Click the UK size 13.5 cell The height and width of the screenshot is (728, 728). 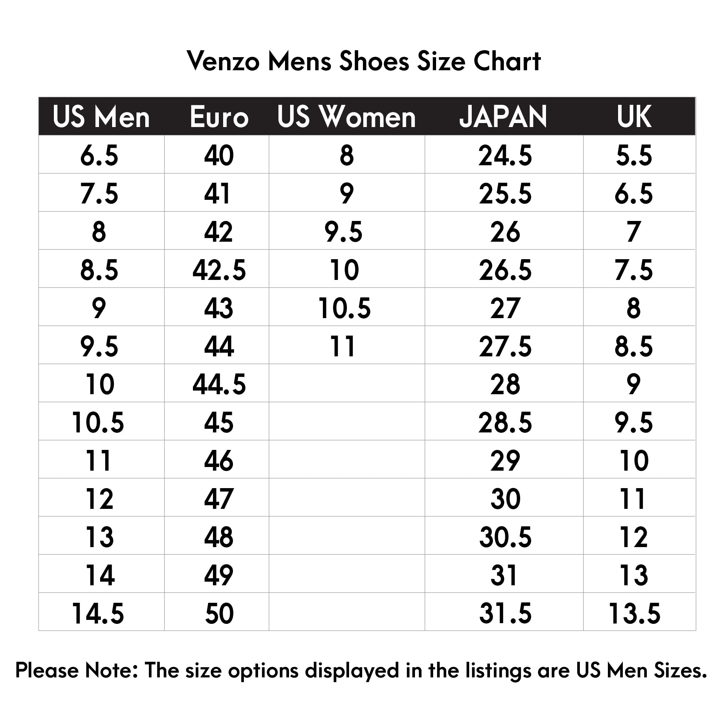[634, 613]
